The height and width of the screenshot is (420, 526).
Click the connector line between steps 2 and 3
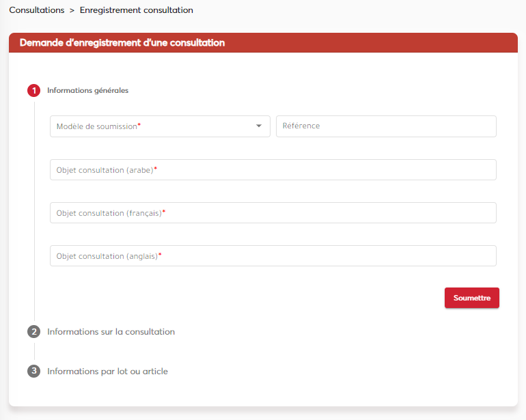(34, 352)
